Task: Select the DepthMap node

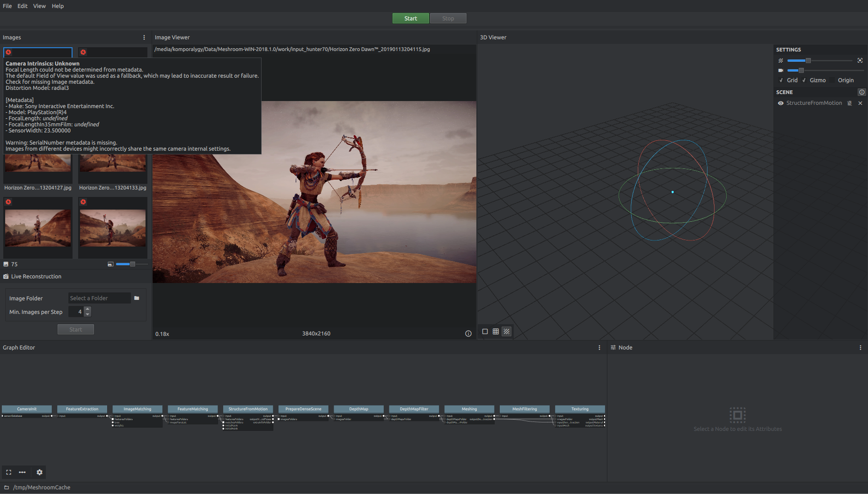Action: coord(358,409)
